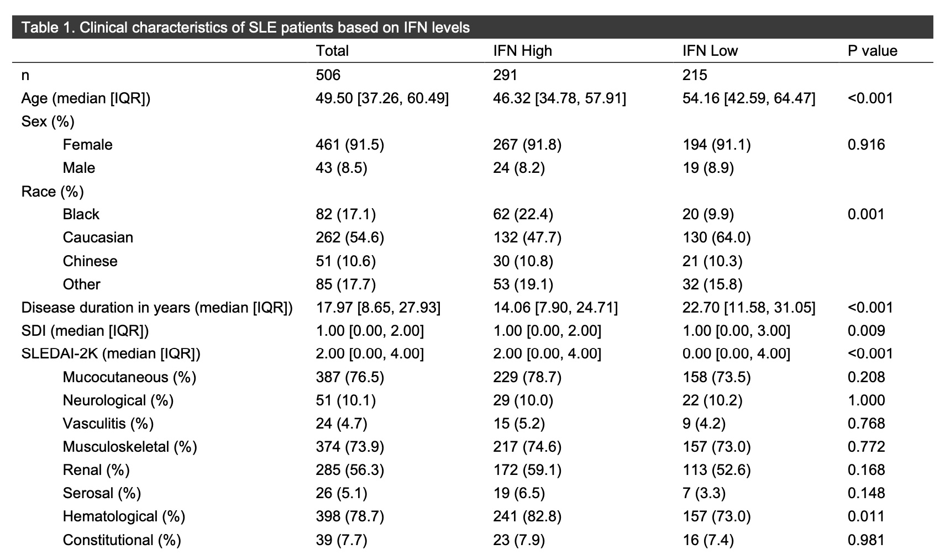The height and width of the screenshot is (560, 945).
Task: Select the Constitutional (%) row label
Action: (122, 540)
